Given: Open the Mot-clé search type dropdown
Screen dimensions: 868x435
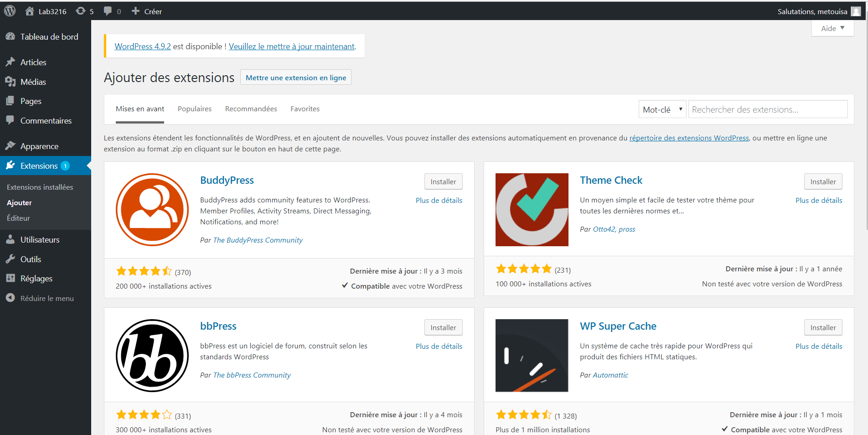Looking at the screenshot, I should click(x=662, y=109).
